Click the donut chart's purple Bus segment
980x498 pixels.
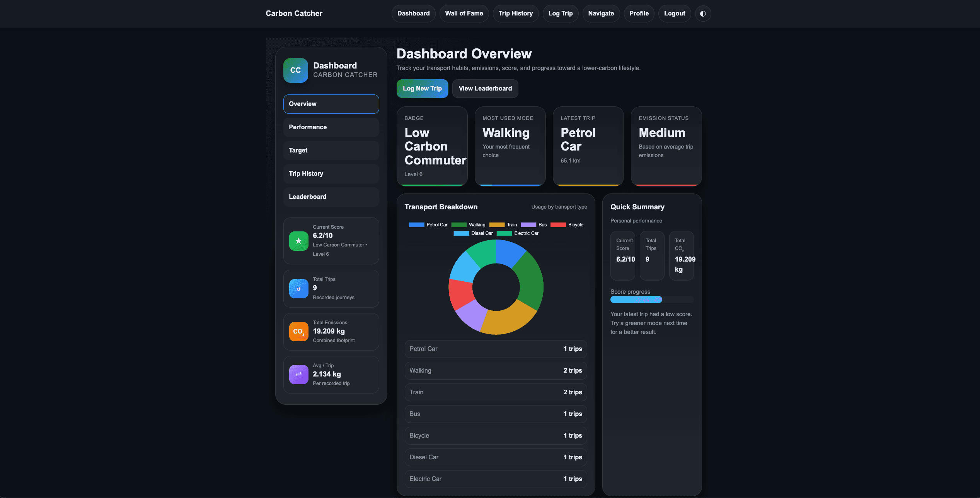coord(472,314)
